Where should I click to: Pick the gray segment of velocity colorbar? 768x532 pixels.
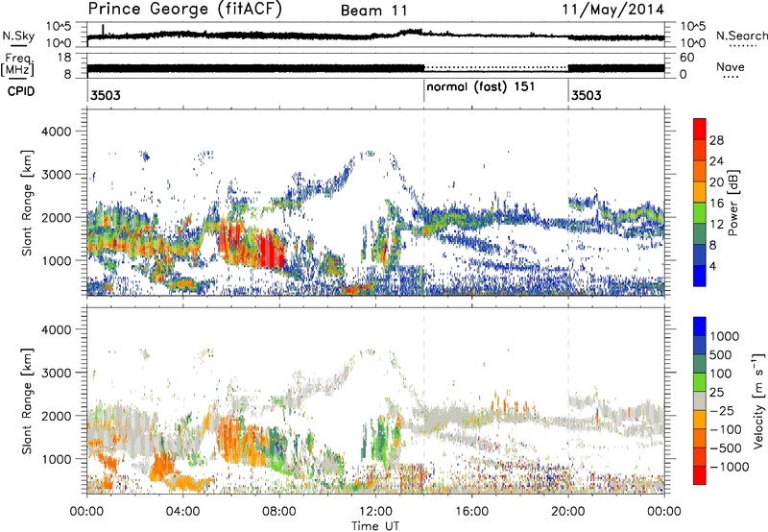pyautogui.click(x=700, y=400)
